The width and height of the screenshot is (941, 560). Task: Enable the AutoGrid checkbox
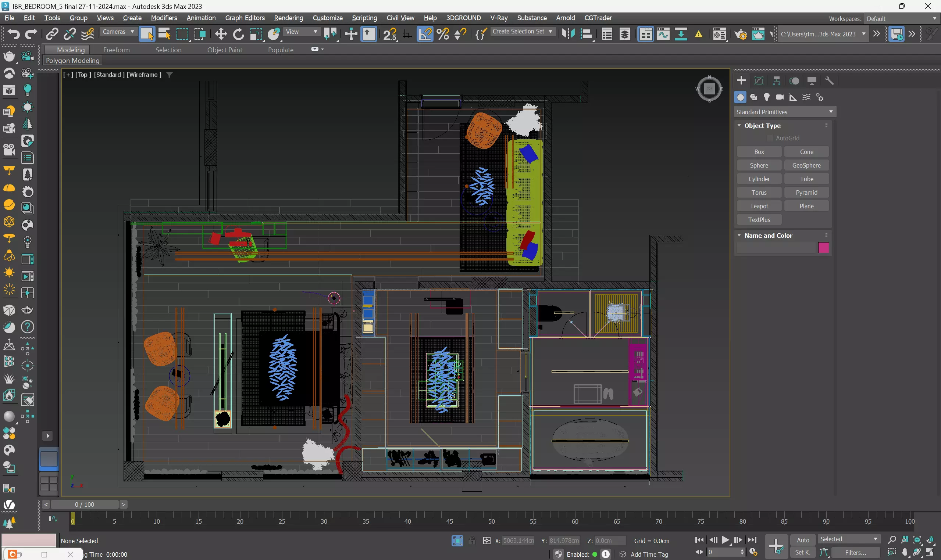click(x=770, y=138)
